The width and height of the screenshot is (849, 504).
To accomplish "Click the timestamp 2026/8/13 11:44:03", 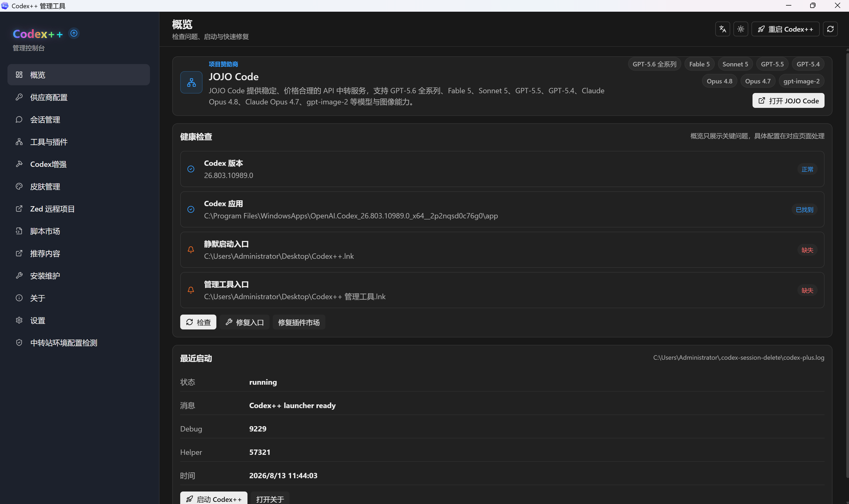I will (283, 476).
